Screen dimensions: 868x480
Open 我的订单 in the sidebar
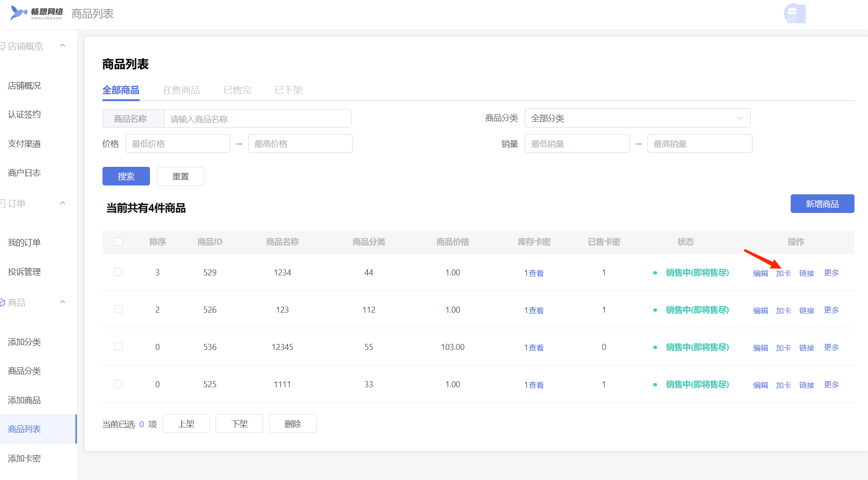tap(24, 243)
